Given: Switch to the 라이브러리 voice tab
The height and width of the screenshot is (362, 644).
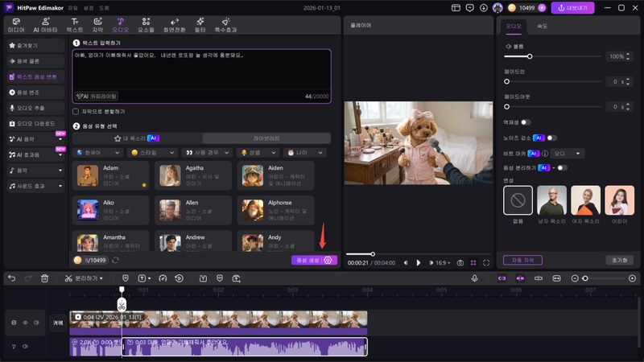Looking at the screenshot, I should tap(266, 138).
